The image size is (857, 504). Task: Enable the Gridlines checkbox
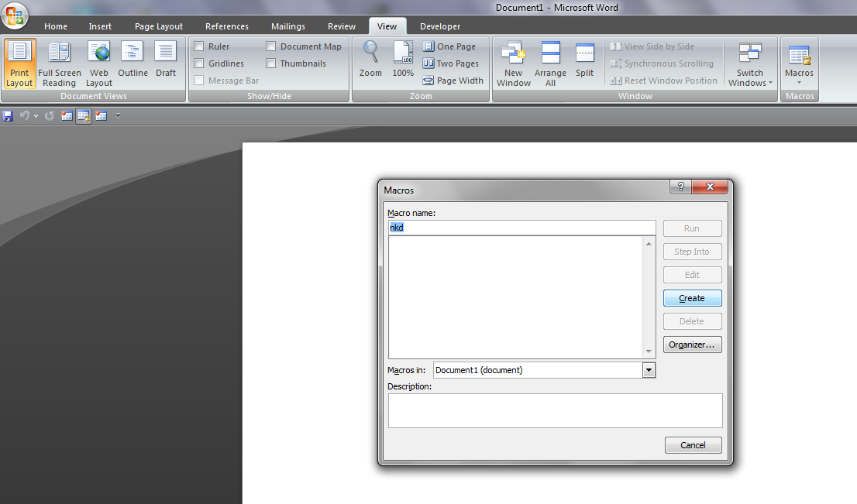(x=199, y=63)
